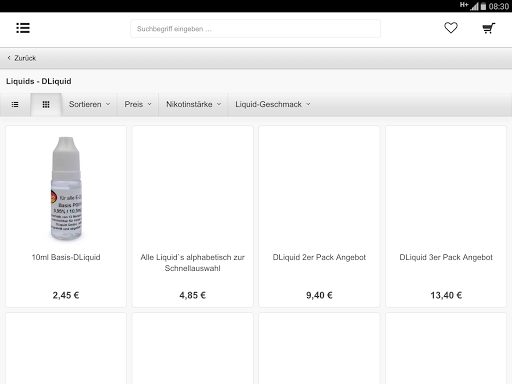Click the 2,45 € price label
The image size is (512, 384).
click(x=66, y=295)
